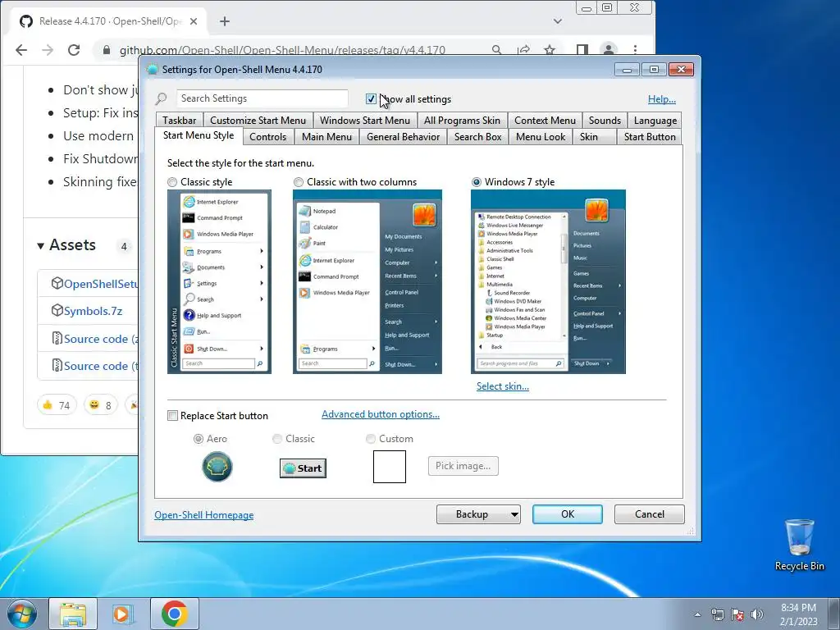This screenshot has width=840, height=630.
Task: Click the Aero shell start button image
Action: coord(217,467)
